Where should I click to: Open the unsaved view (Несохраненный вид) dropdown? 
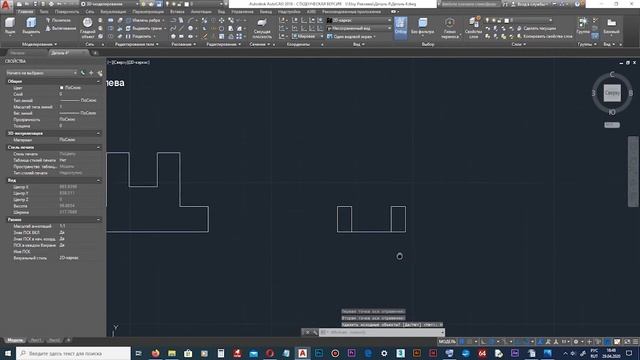click(359, 28)
